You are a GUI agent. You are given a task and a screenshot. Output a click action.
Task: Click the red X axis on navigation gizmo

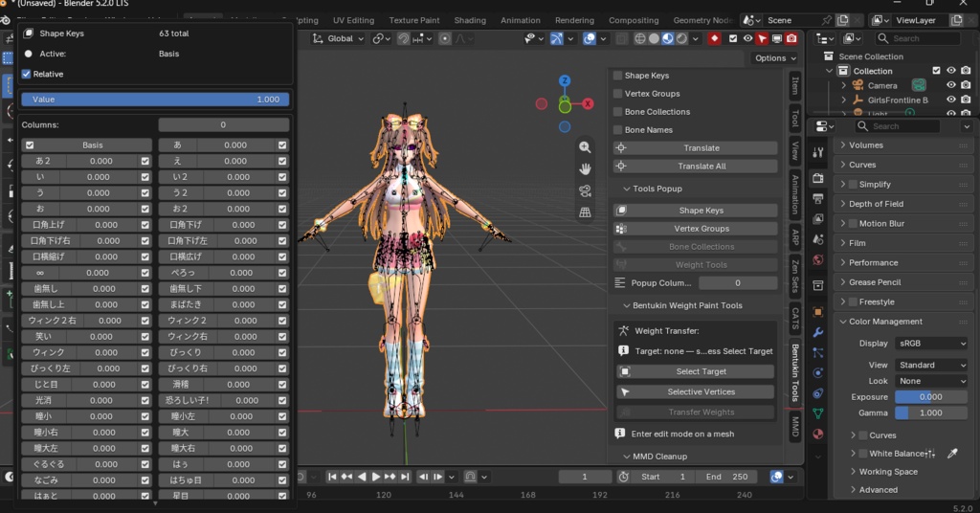[x=588, y=103]
